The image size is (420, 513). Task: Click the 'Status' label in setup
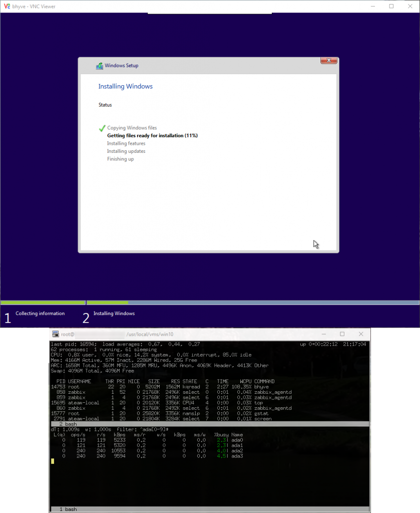pos(105,105)
